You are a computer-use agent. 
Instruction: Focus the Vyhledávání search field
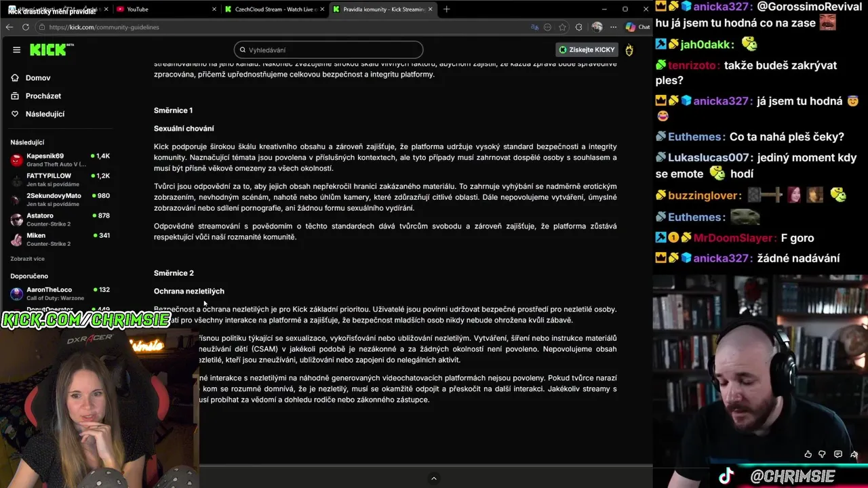pyautogui.click(x=329, y=49)
